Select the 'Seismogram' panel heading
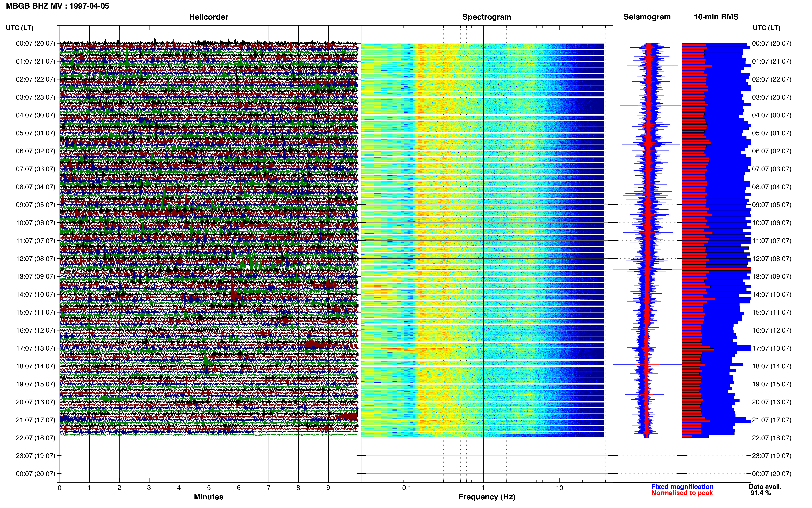 (x=647, y=17)
